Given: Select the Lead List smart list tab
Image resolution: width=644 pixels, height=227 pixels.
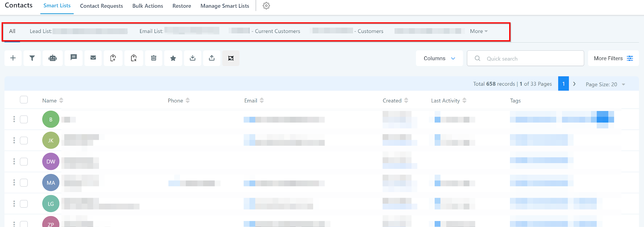Looking at the screenshot, I should 78,31.
